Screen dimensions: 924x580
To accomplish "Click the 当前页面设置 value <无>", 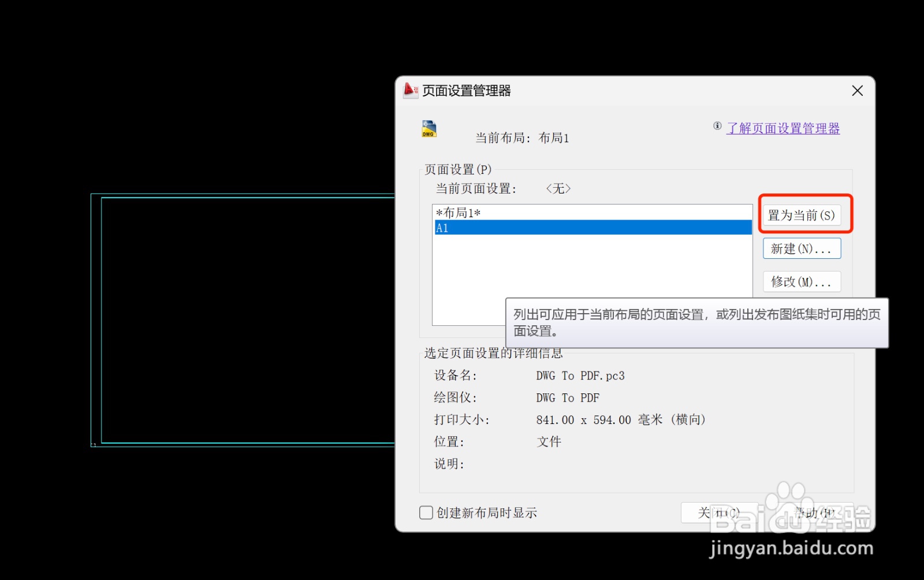I will [558, 189].
